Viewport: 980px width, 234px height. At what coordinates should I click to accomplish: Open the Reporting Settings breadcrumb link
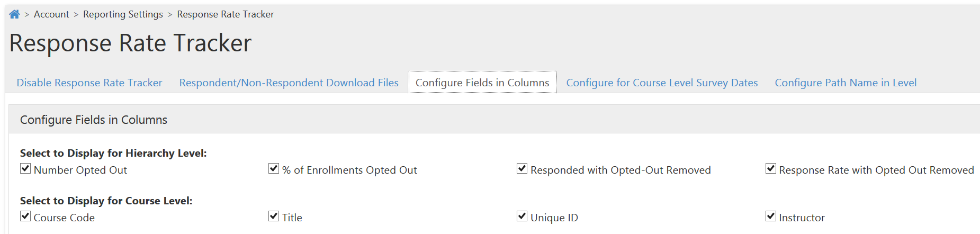[x=123, y=14]
